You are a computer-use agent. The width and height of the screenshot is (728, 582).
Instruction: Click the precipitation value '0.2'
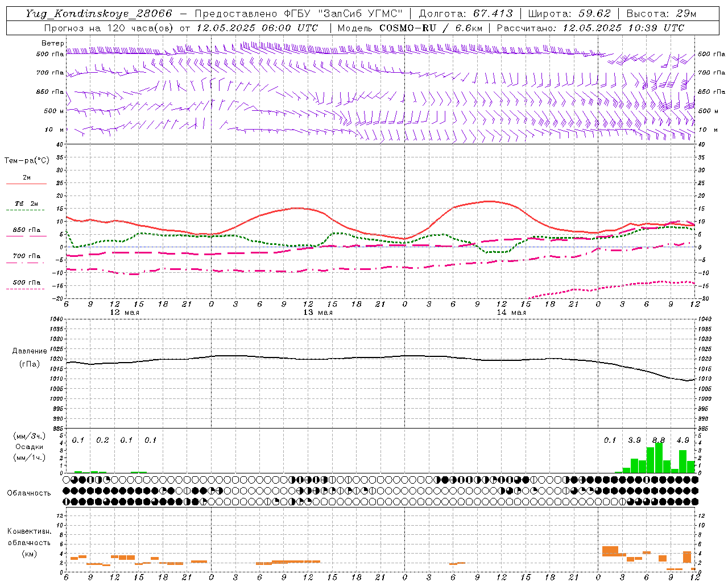[102, 440]
